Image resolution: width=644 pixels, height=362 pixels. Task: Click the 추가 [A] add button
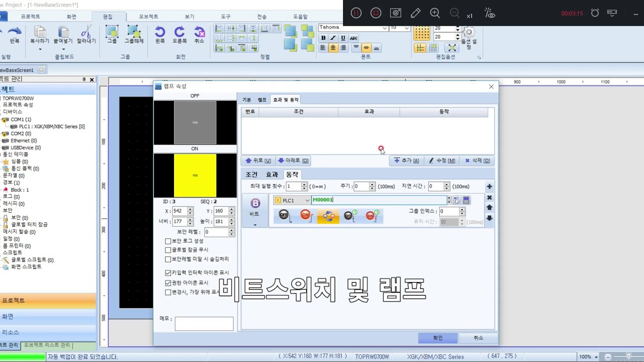(407, 161)
